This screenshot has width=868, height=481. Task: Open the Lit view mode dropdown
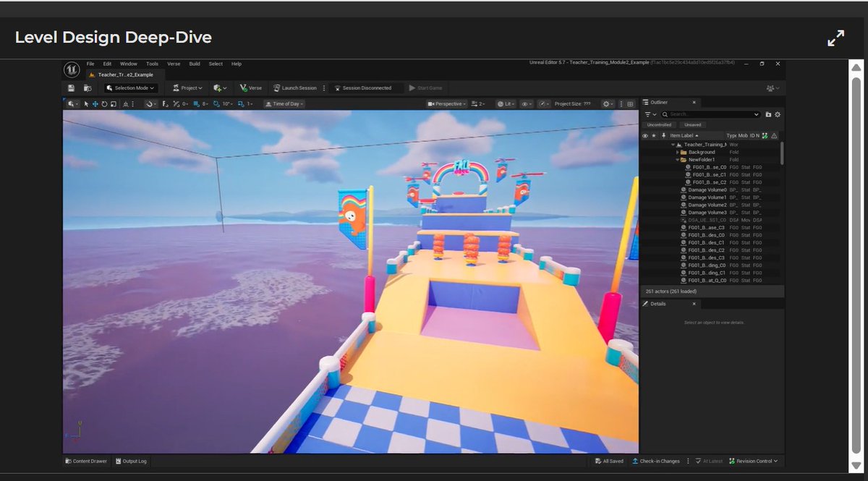pos(507,104)
